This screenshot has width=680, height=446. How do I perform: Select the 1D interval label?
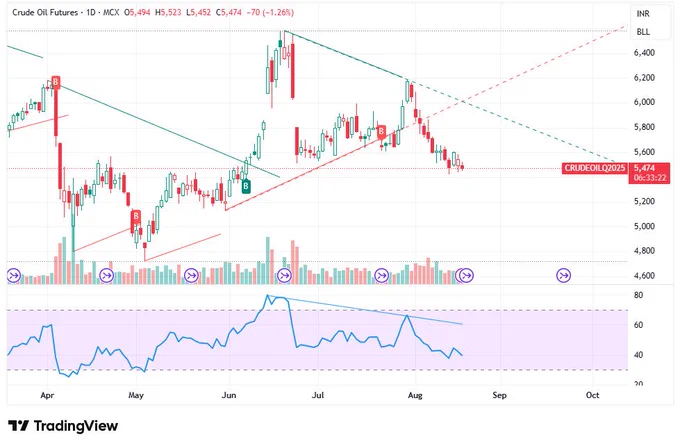click(x=90, y=13)
